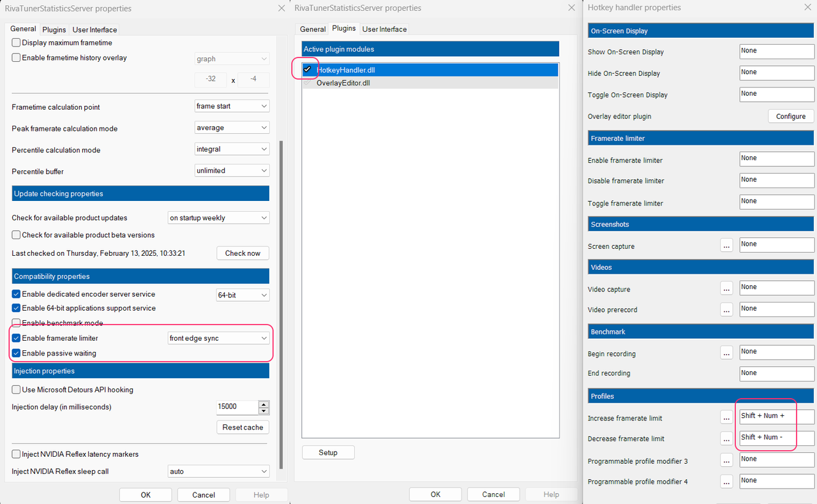Confirm with OK in the injection properties window

coord(146,495)
